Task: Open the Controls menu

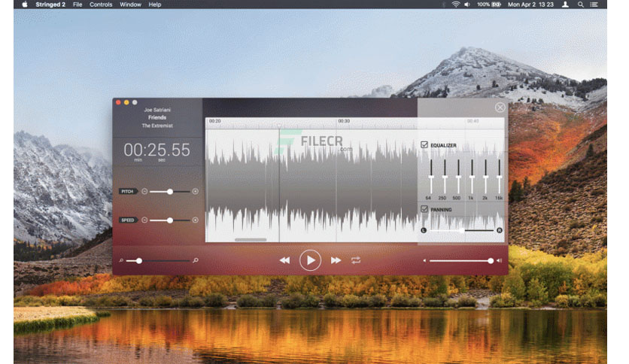Action: 101,5
